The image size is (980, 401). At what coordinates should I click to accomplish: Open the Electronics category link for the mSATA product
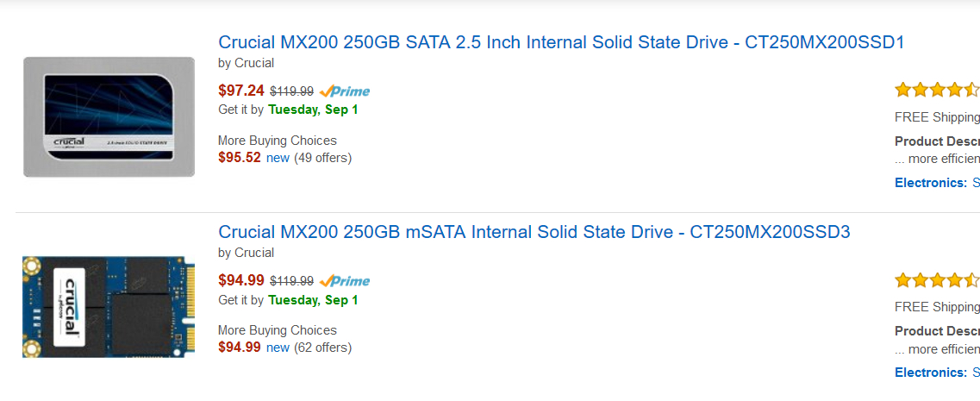click(x=931, y=373)
